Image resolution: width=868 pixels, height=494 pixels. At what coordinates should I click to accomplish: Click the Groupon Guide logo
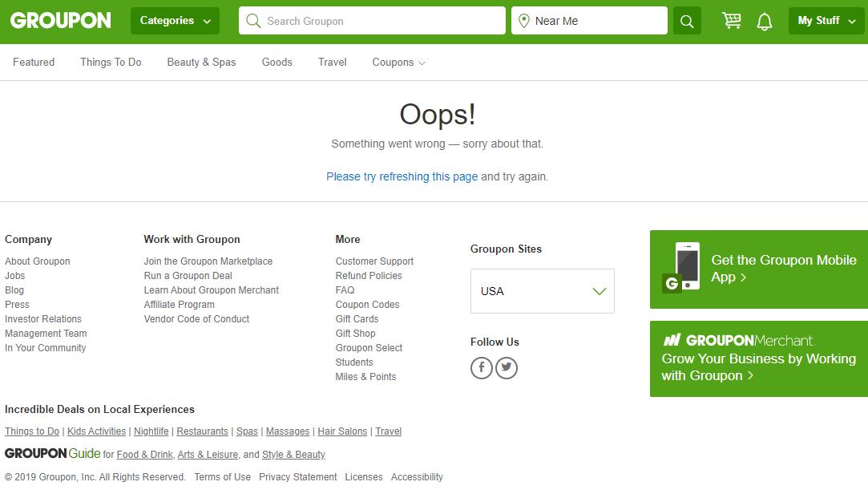click(53, 454)
